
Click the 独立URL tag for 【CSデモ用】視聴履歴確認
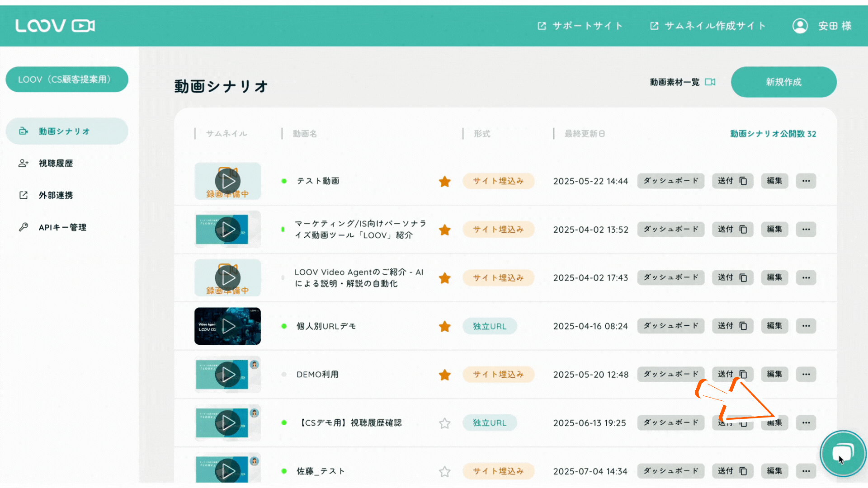pos(490,423)
